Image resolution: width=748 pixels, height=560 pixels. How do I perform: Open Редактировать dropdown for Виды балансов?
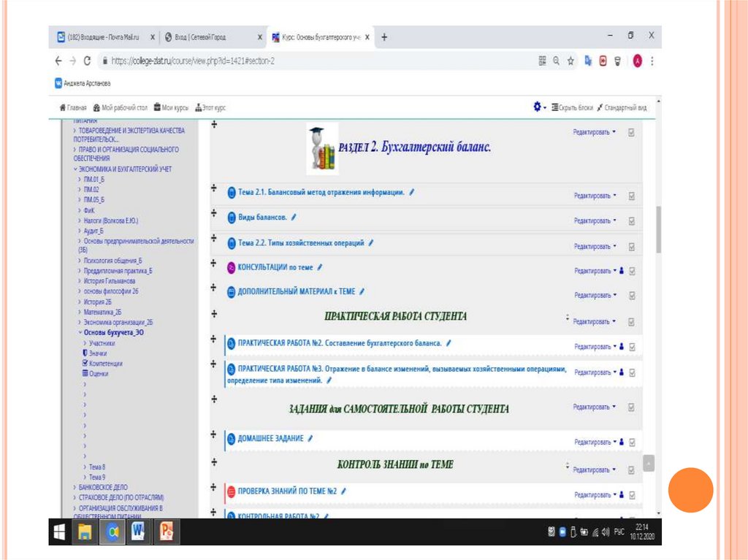pos(595,220)
